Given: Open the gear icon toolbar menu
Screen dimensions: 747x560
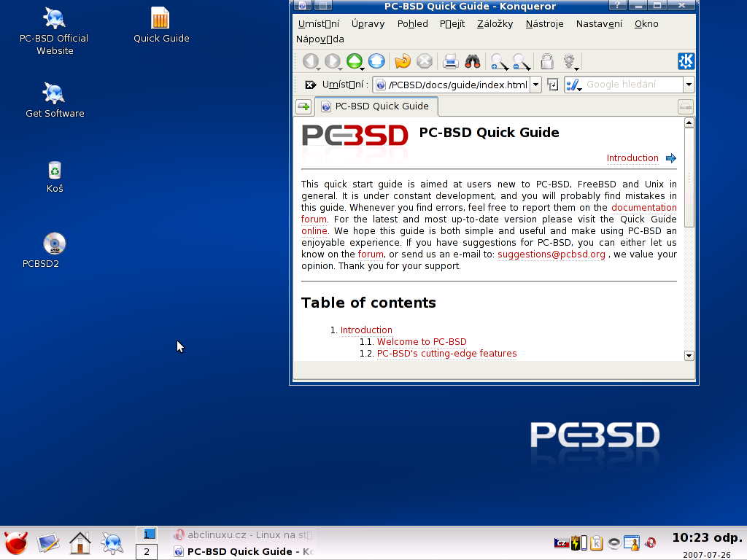Looking at the screenshot, I should [x=570, y=61].
